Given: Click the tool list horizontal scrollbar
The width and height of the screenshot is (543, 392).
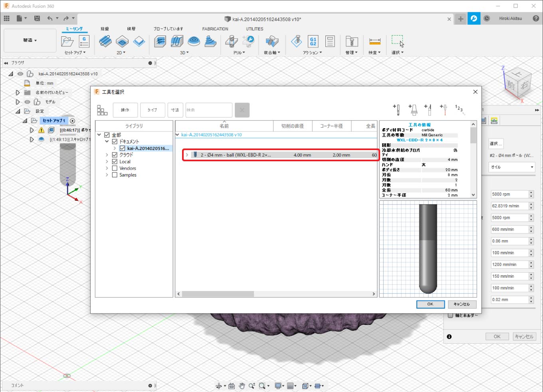Looking at the screenshot, I should pos(218,294).
